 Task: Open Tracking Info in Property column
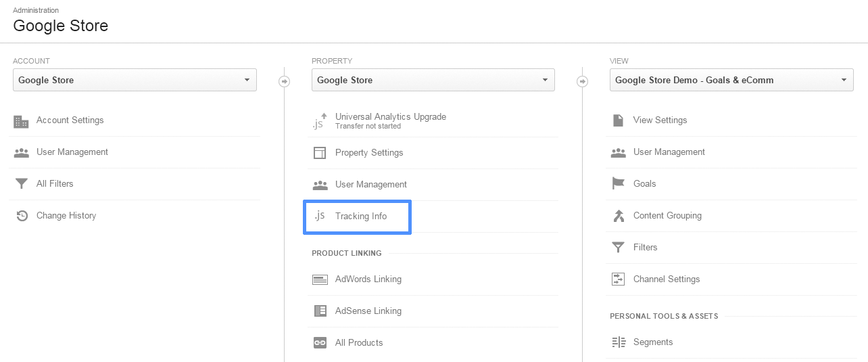coord(361,217)
